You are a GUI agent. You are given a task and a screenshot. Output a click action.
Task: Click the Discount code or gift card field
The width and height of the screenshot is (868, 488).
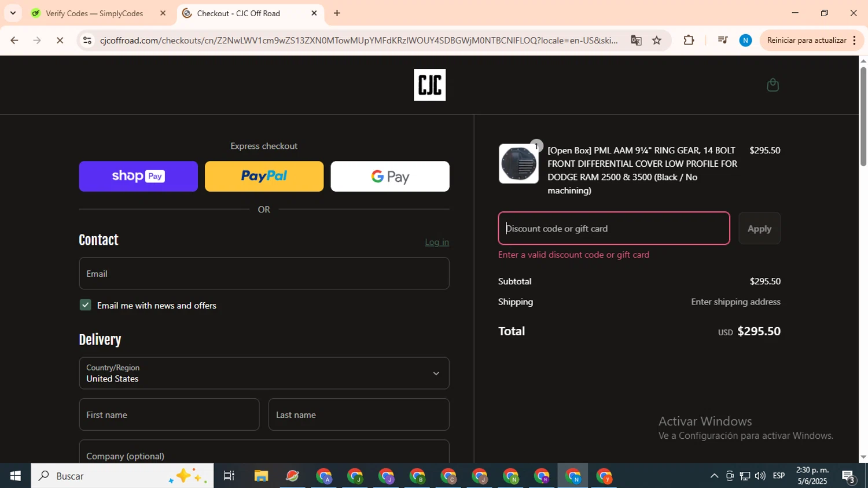click(x=614, y=228)
